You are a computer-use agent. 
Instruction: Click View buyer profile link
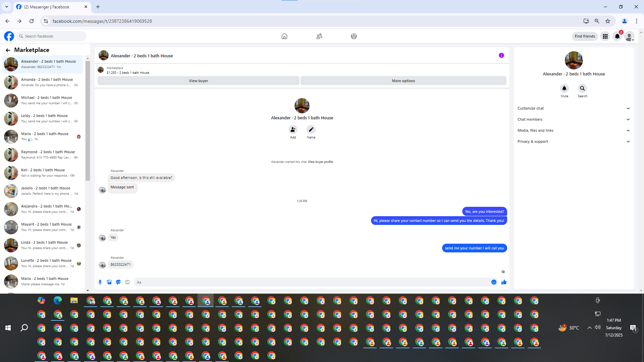(x=320, y=162)
